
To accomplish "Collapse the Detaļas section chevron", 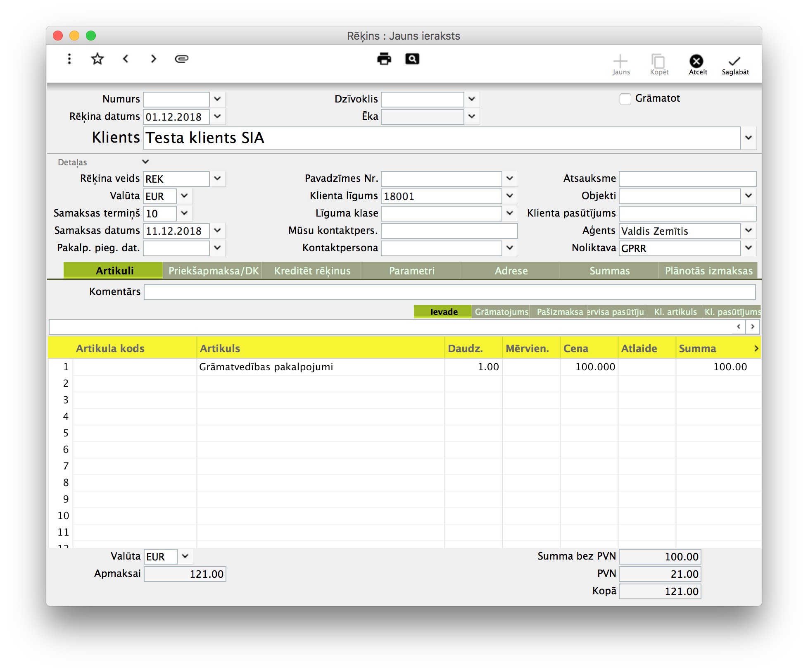I will click(x=145, y=162).
